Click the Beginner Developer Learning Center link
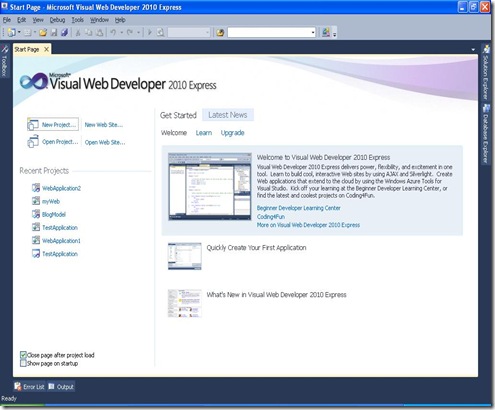 pos(299,208)
